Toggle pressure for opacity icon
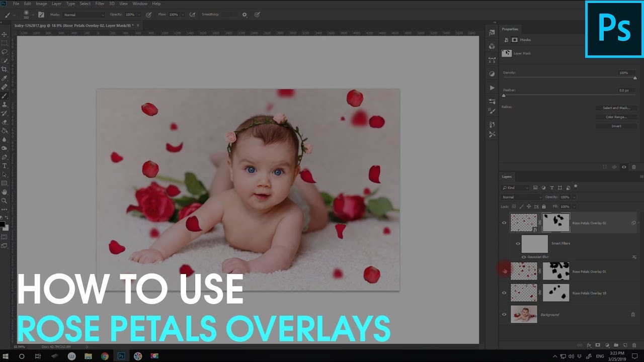Viewport: 644px width, 362px height. [x=148, y=15]
